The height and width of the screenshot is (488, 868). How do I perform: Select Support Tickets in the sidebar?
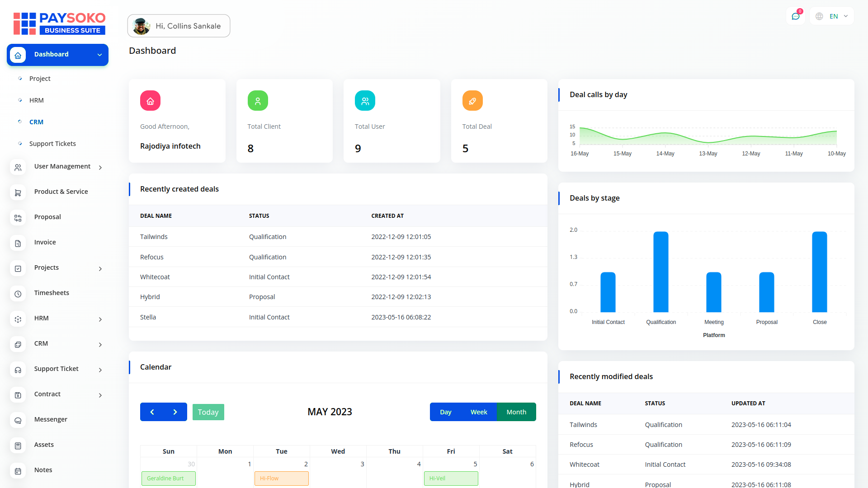tap(52, 143)
